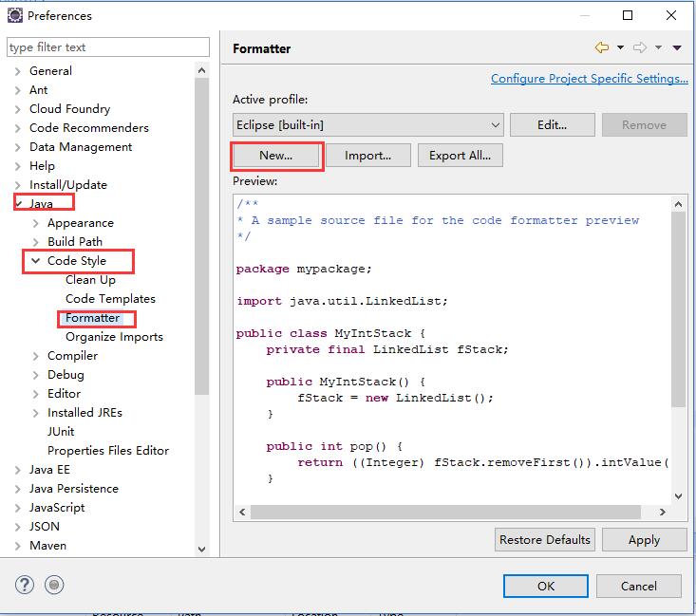This screenshot has width=696, height=616.
Task: Expand the Debug subnode
Action: tap(36, 375)
